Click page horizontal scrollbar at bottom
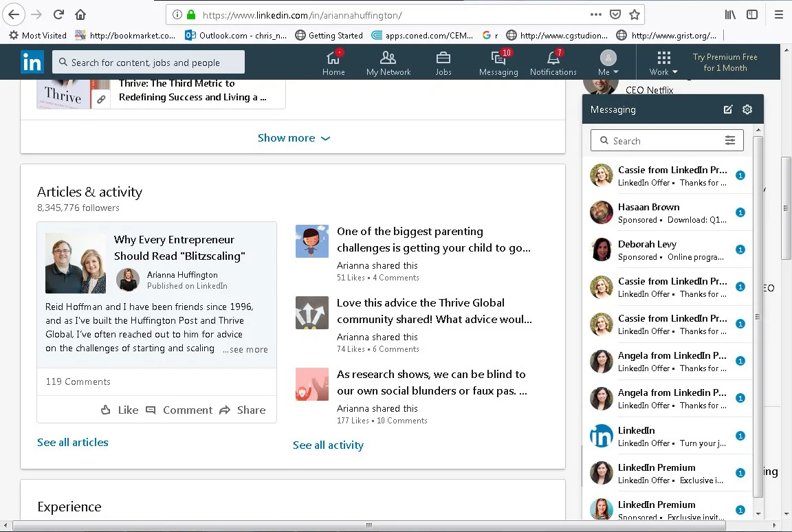This screenshot has height=532, width=792. pos(368,525)
